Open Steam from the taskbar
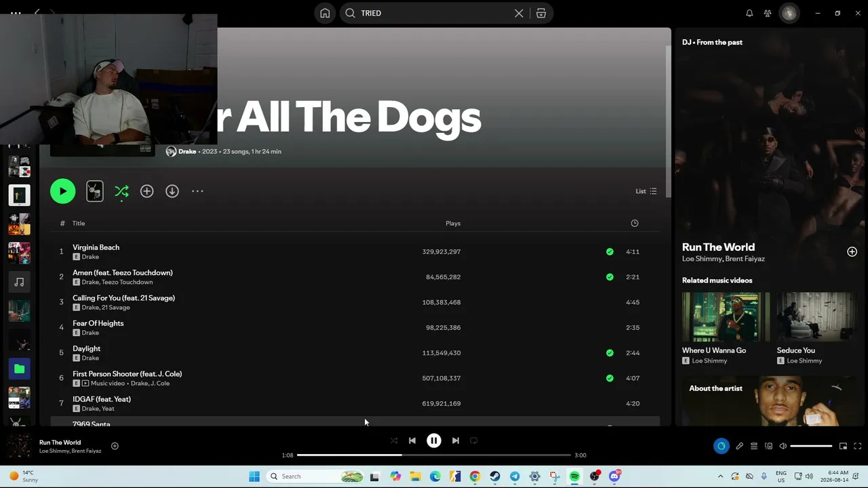 [x=495, y=476]
